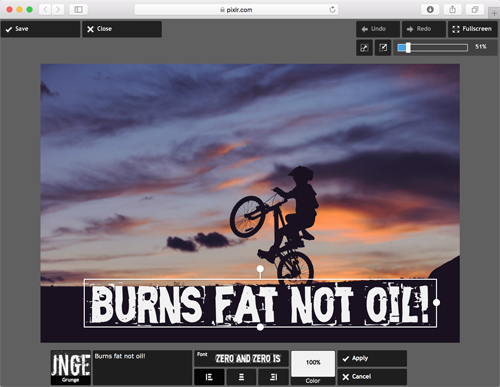Screen dimensions: 500x387
Task: Click the zoom level slider
Action: [433, 48]
